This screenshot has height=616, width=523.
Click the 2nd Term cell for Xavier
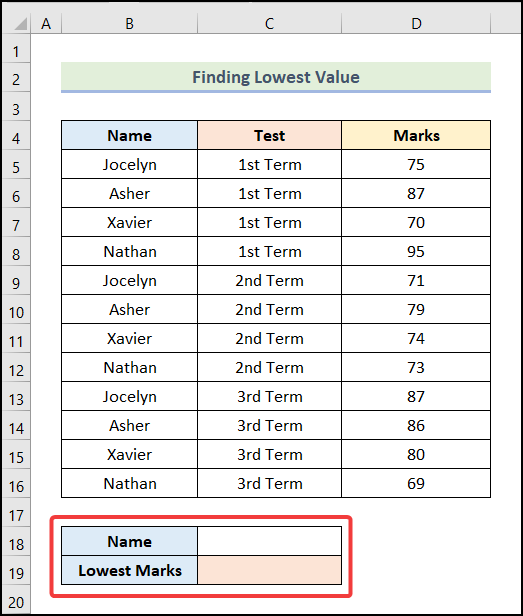pyautogui.click(x=269, y=339)
